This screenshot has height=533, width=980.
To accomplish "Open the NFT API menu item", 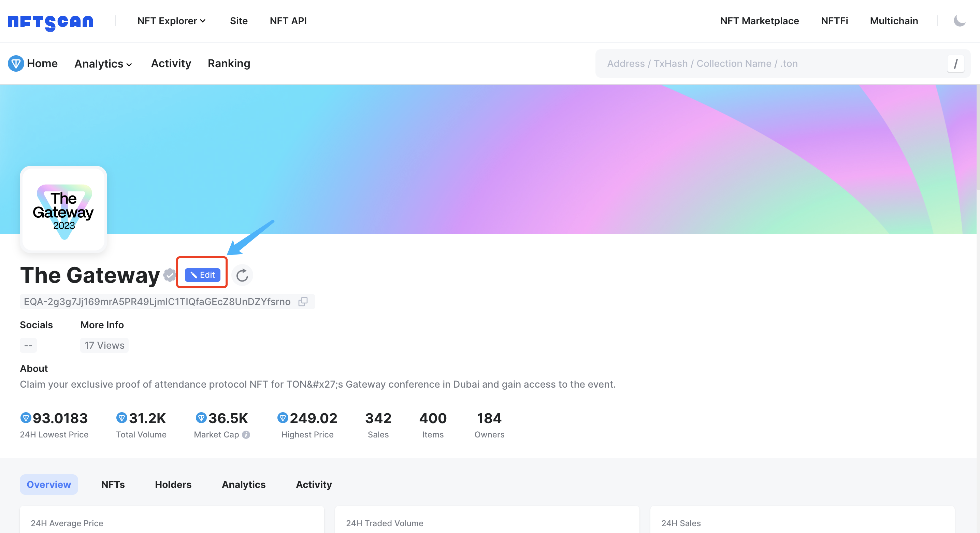I will pos(288,21).
